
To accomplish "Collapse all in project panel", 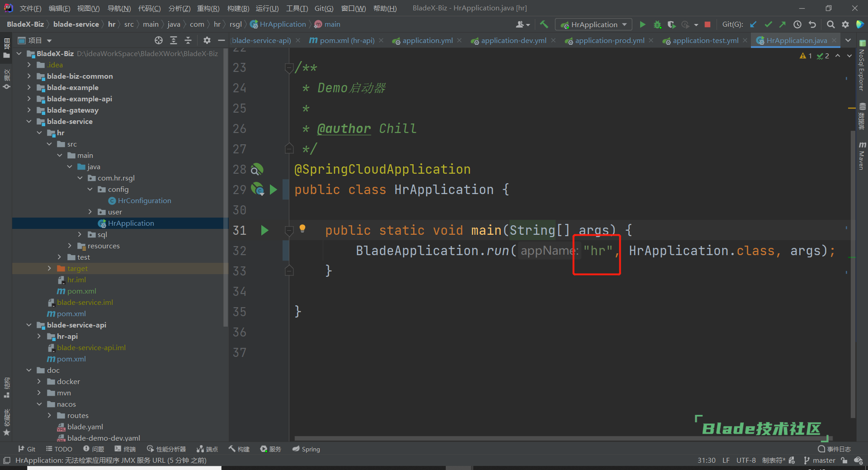I will 188,40.
